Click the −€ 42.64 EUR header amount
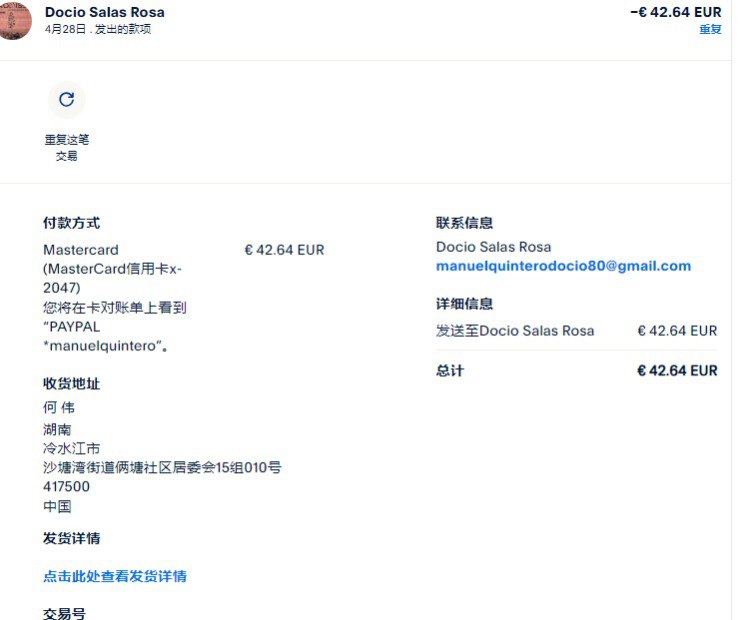748x620 pixels. pyautogui.click(x=675, y=12)
